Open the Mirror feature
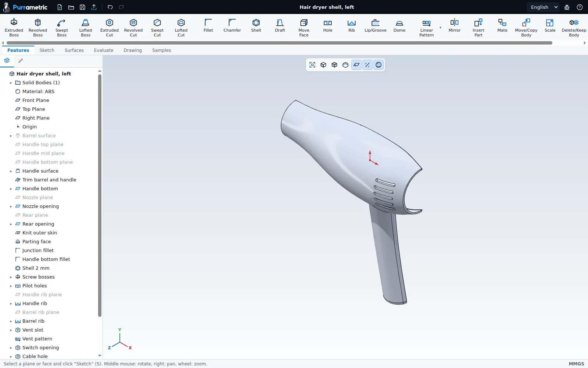Viewport: 588px width, 368px height. pyautogui.click(x=455, y=25)
